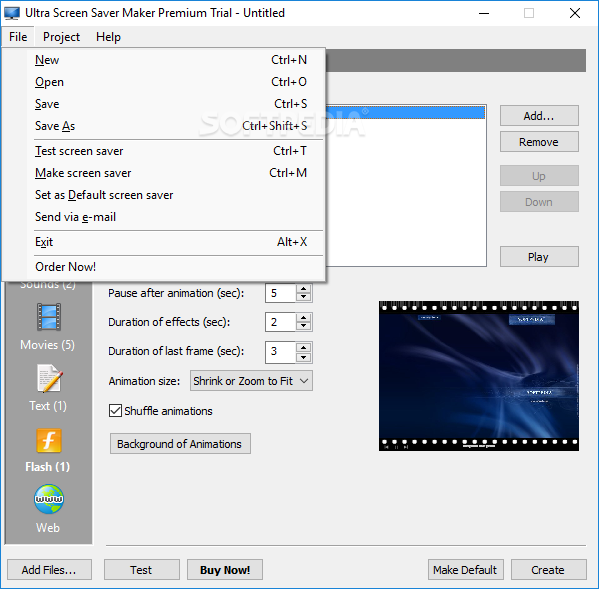
Task: Select the highlighted row in file list
Action: coord(405,113)
